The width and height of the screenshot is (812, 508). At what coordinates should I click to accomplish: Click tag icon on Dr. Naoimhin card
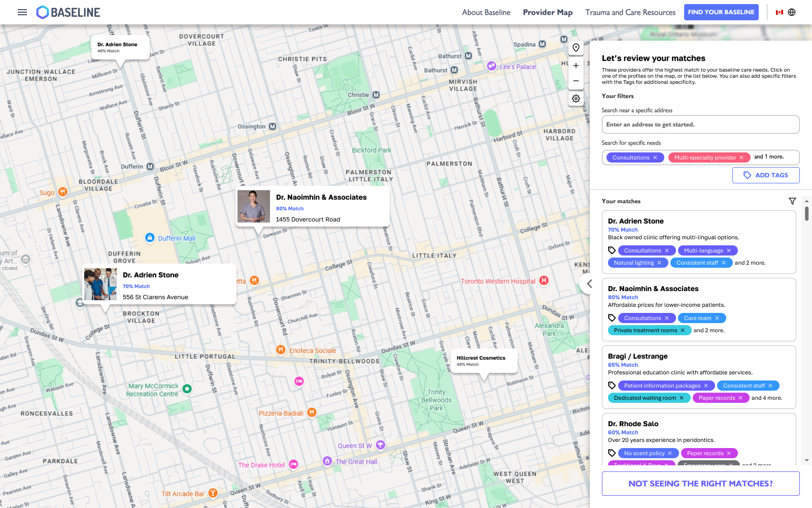pyautogui.click(x=612, y=318)
